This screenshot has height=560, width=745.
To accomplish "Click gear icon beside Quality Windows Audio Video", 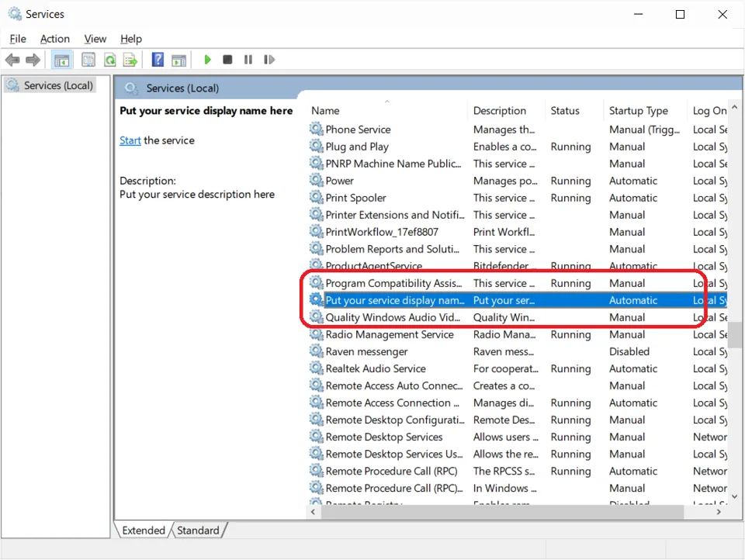I will [x=317, y=316].
